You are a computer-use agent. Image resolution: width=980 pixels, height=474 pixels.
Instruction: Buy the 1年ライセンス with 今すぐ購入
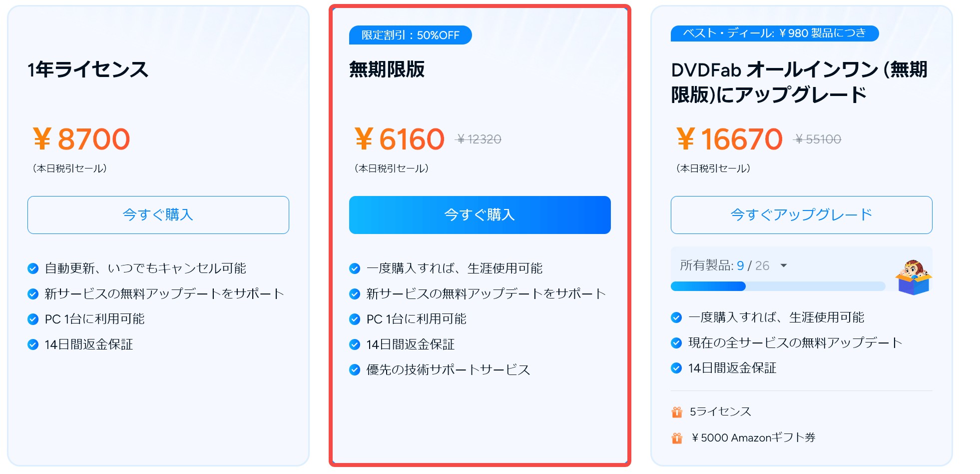tap(158, 215)
